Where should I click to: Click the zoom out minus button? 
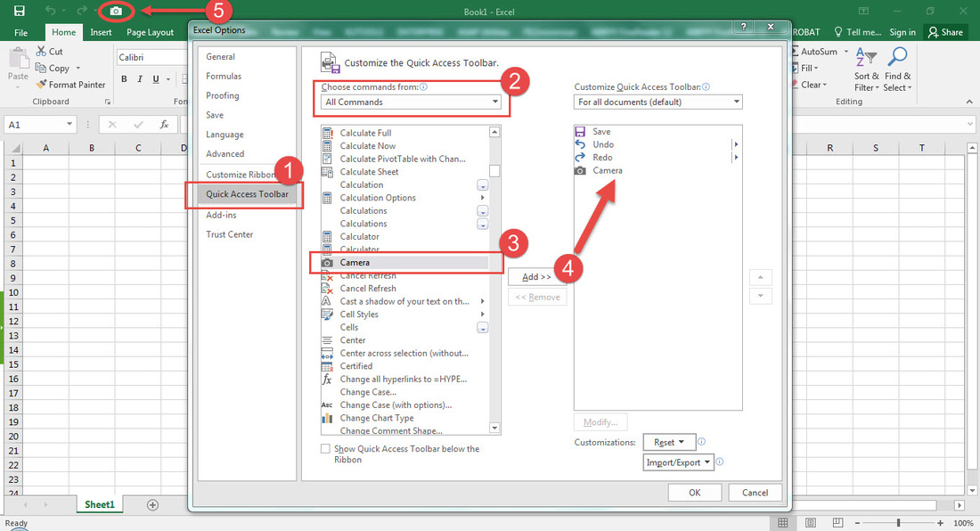[x=857, y=523]
